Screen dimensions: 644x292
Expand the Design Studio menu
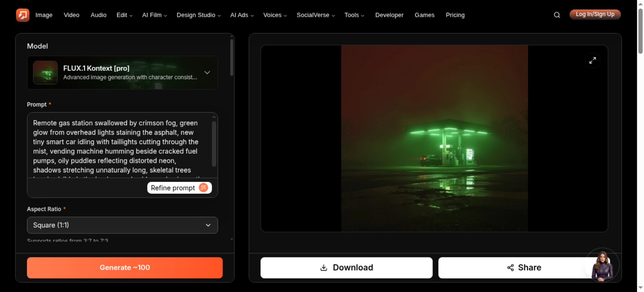click(x=198, y=15)
